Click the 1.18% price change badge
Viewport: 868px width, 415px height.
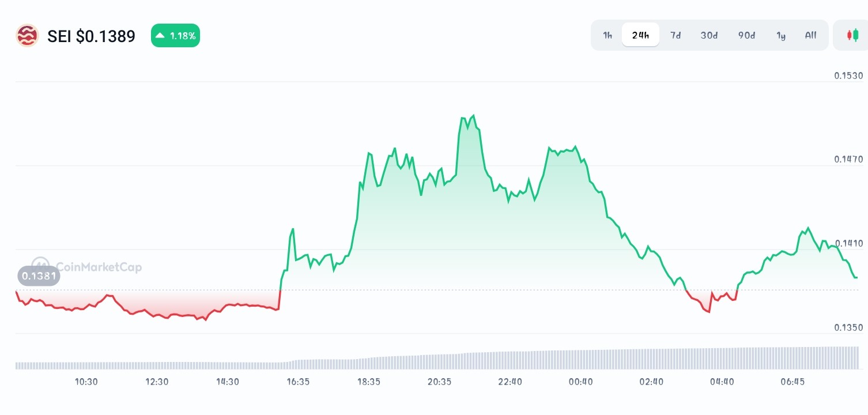175,36
